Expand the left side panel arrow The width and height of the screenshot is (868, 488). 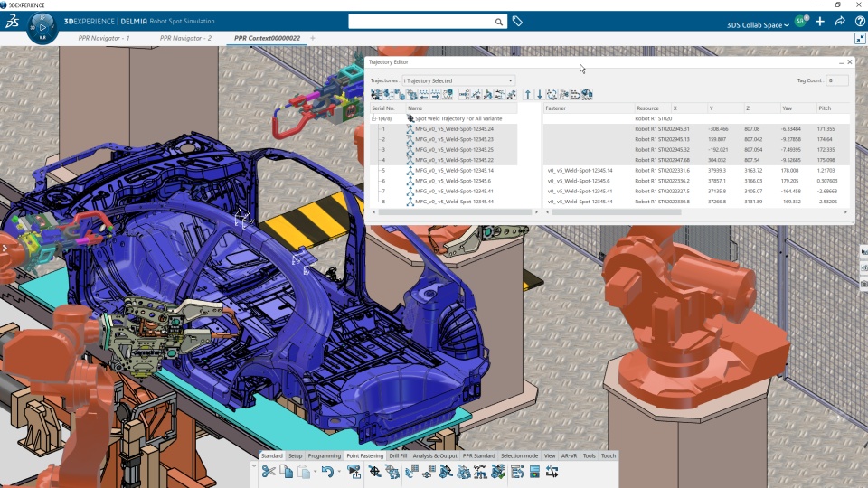(x=5, y=248)
